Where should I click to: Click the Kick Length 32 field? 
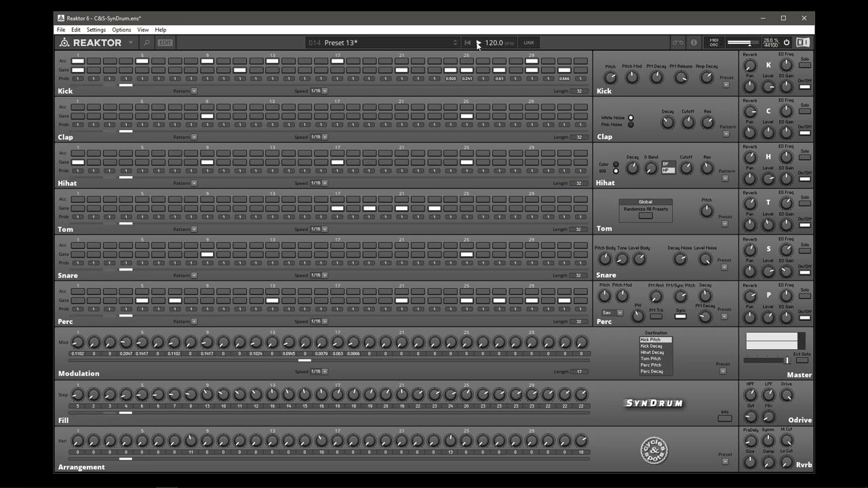click(578, 91)
